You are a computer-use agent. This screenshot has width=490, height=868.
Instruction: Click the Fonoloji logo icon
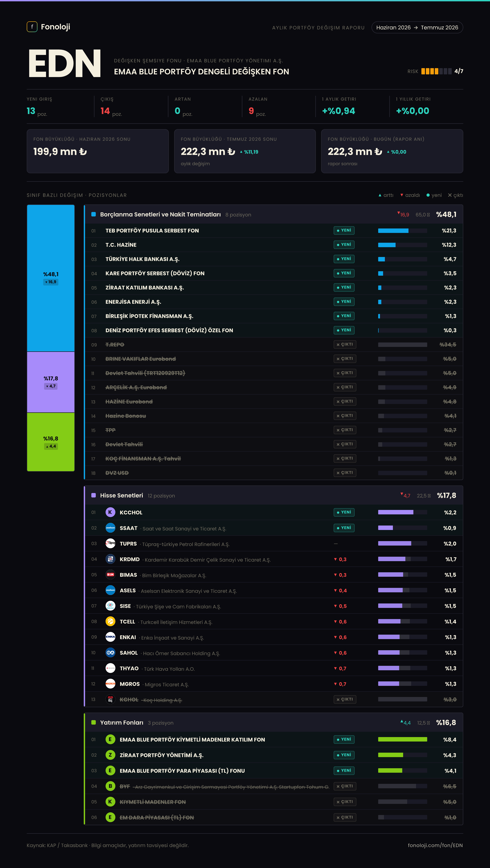point(32,27)
